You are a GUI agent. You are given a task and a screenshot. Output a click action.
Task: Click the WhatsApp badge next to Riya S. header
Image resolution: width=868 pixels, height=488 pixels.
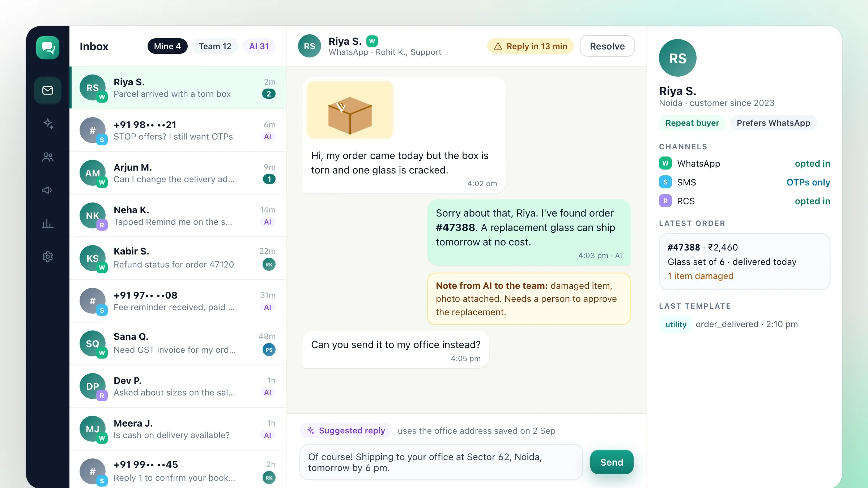(x=372, y=41)
